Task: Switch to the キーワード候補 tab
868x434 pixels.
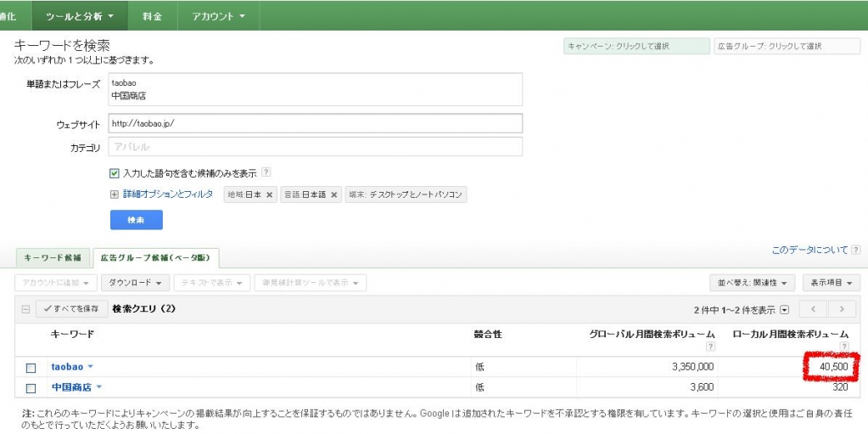Action: click(53, 257)
